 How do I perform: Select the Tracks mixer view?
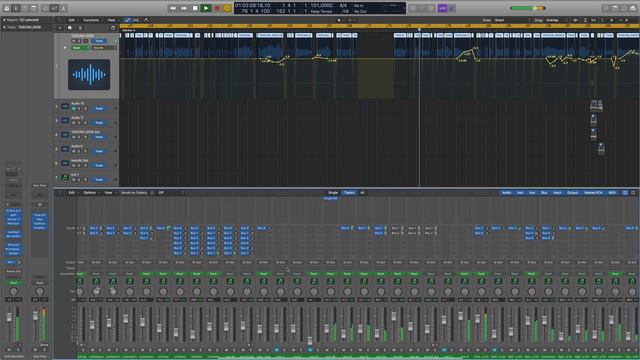point(349,193)
